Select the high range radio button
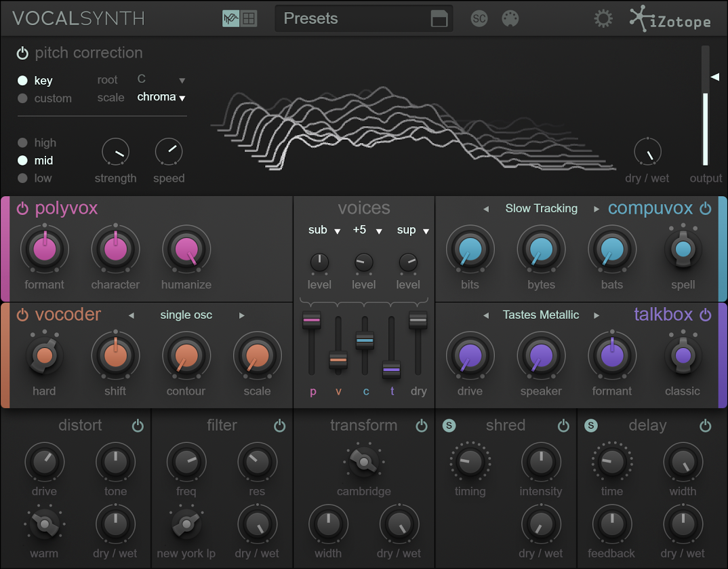This screenshot has width=728, height=569. pyautogui.click(x=22, y=142)
